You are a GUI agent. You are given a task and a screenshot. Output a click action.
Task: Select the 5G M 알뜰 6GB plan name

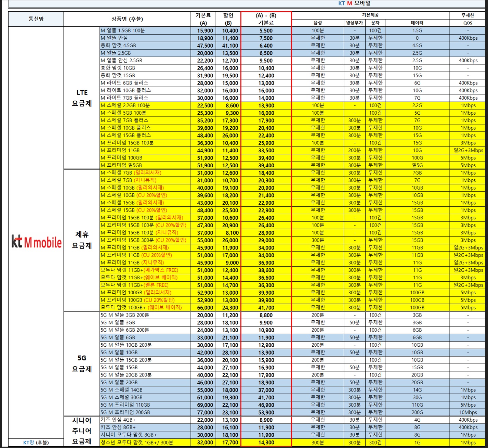click(118, 337)
